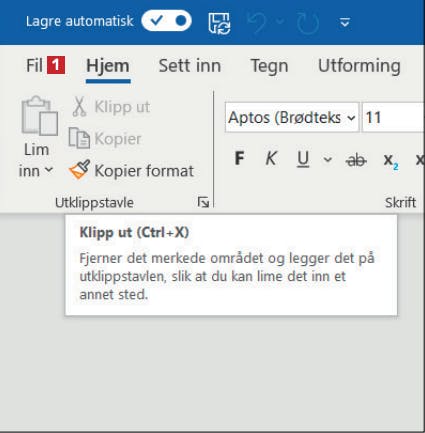
Task: Click the undo arrow icon
Action: pyautogui.click(x=257, y=23)
